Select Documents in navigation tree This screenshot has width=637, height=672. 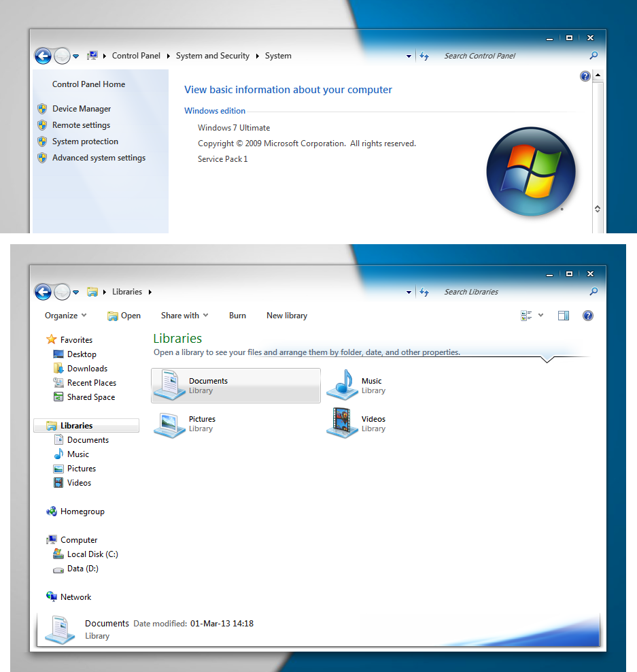tap(82, 440)
